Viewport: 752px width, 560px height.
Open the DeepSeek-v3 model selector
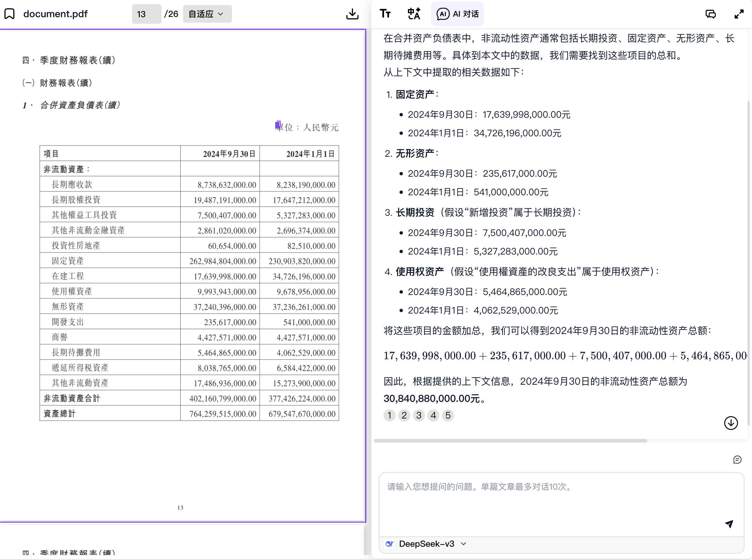pos(426,544)
